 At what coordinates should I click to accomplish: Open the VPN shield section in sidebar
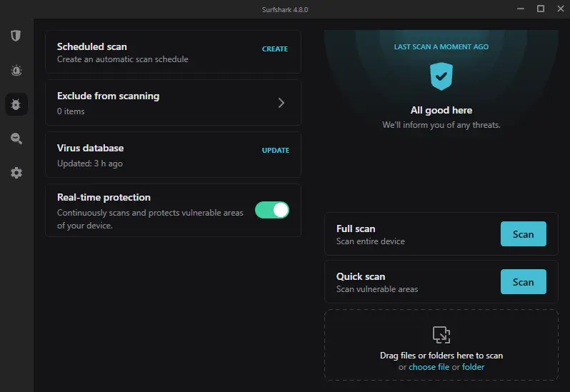click(x=16, y=36)
